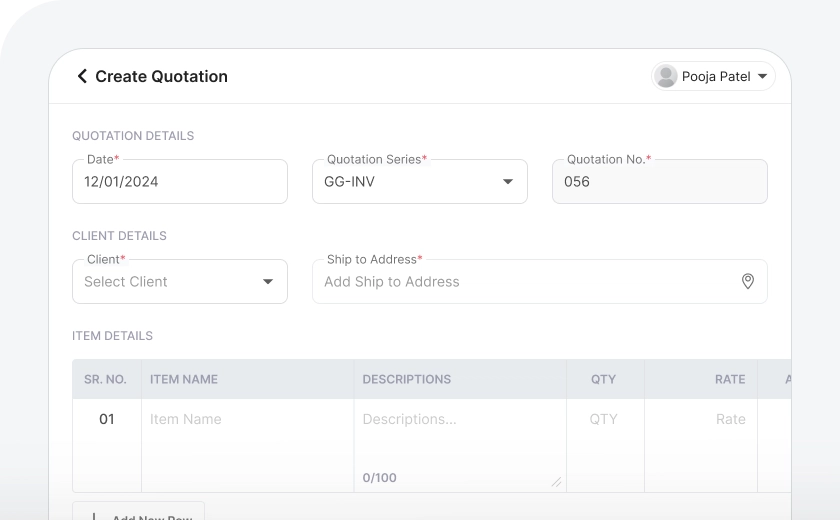840x520 pixels.
Task: Open the Pooja Patel account dropdown
Action: coord(762,76)
